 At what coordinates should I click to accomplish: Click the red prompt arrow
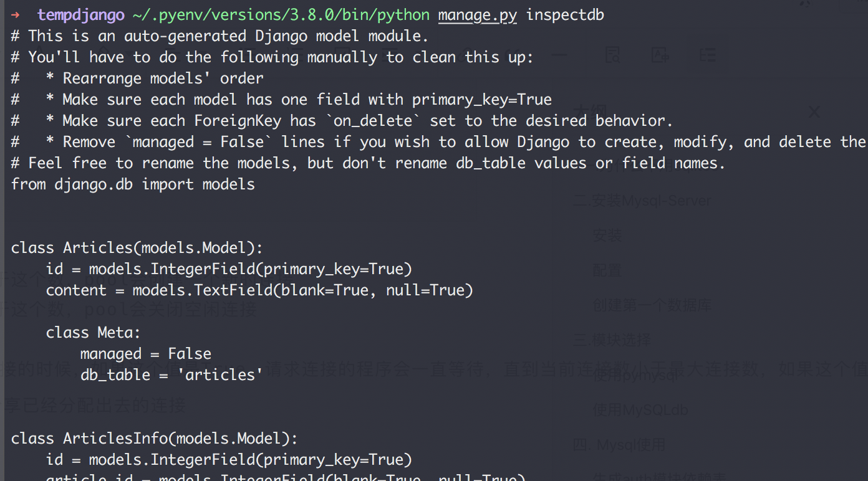point(16,14)
